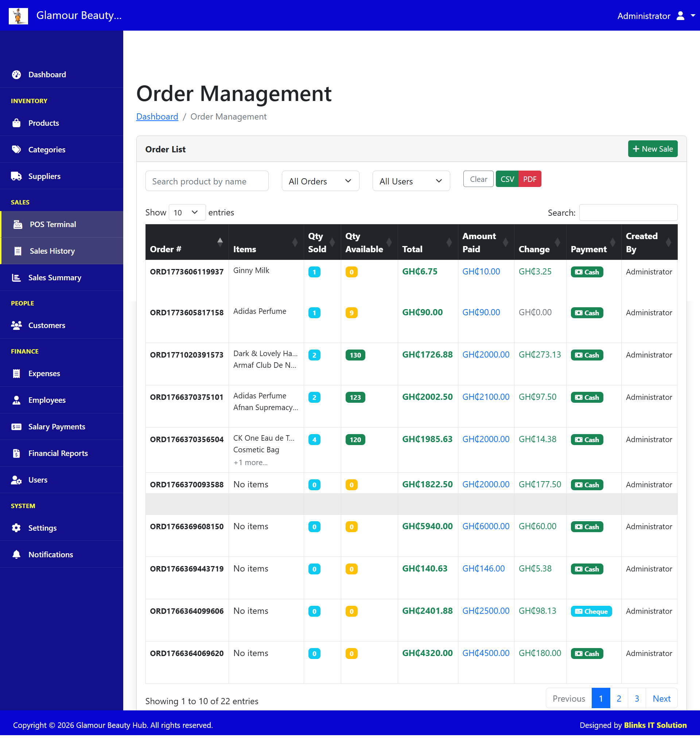
Task: Click the Users cog icon
Action: (16, 480)
